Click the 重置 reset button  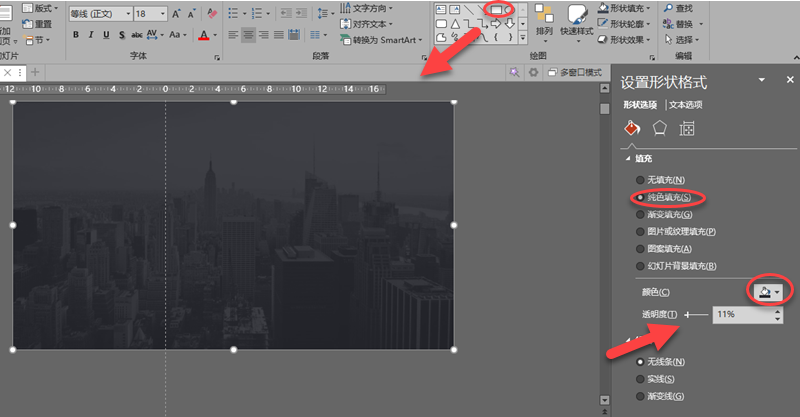tap(37, 24)
